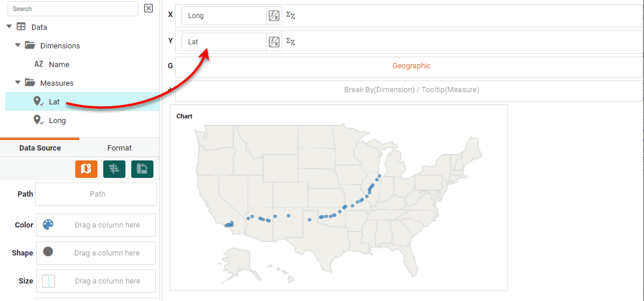Click the Geographic field link

coord(411,66)
